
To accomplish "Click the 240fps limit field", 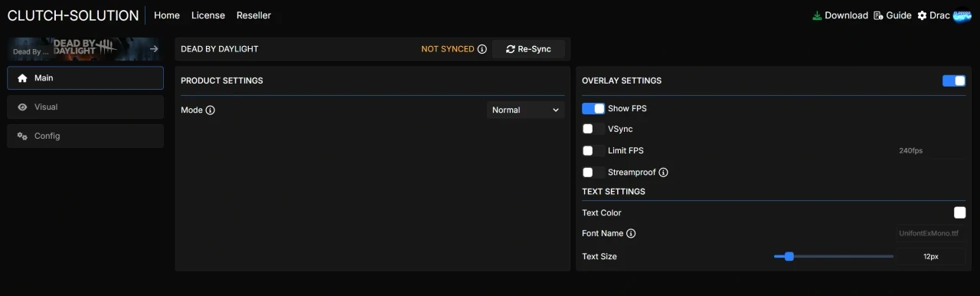I will pyautogui.click(x=931, y=151).
